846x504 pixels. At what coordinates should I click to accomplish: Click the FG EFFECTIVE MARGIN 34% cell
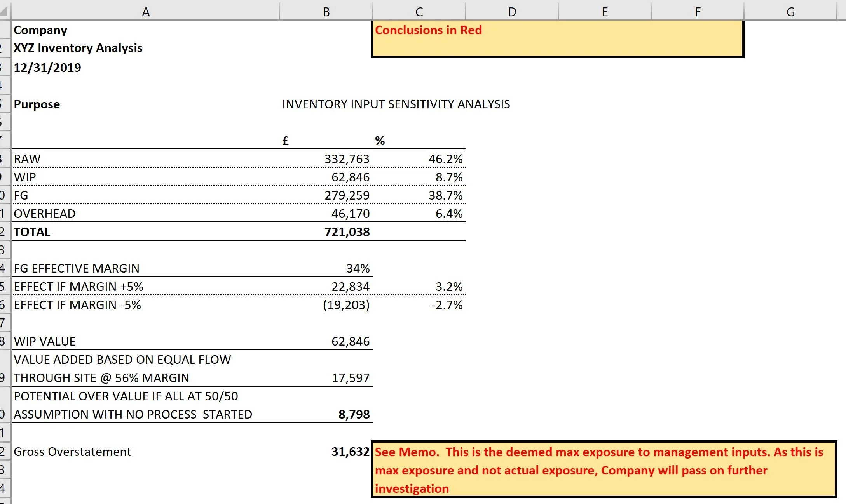358,268
